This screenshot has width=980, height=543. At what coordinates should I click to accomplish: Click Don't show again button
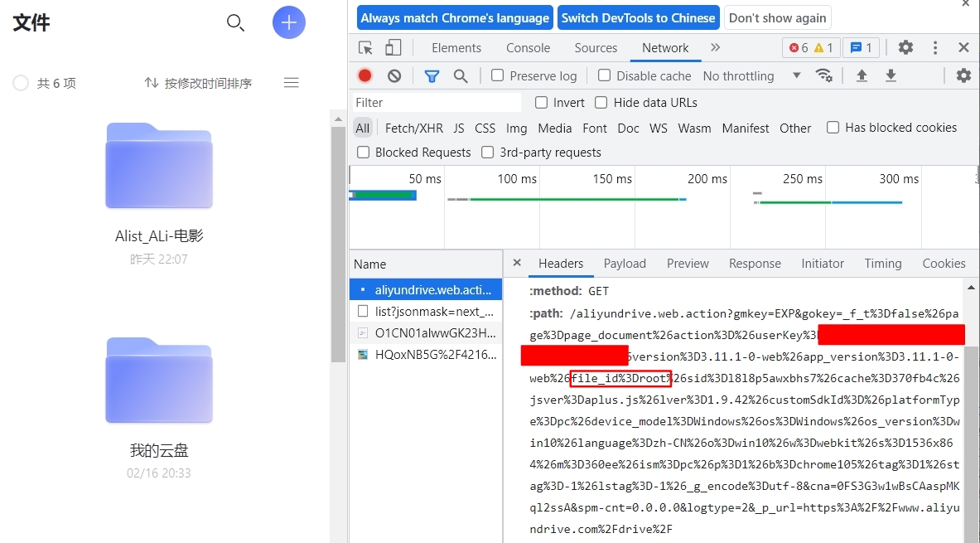pyautogui.click(x=778, y=17)
